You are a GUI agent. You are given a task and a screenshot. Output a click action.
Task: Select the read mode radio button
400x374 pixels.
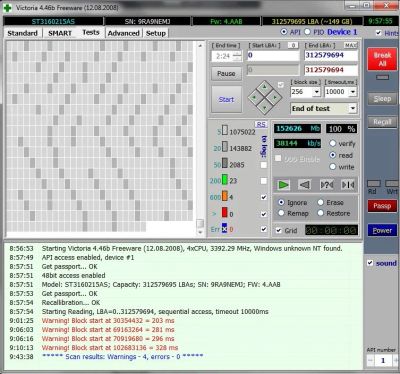coord(332,155)
